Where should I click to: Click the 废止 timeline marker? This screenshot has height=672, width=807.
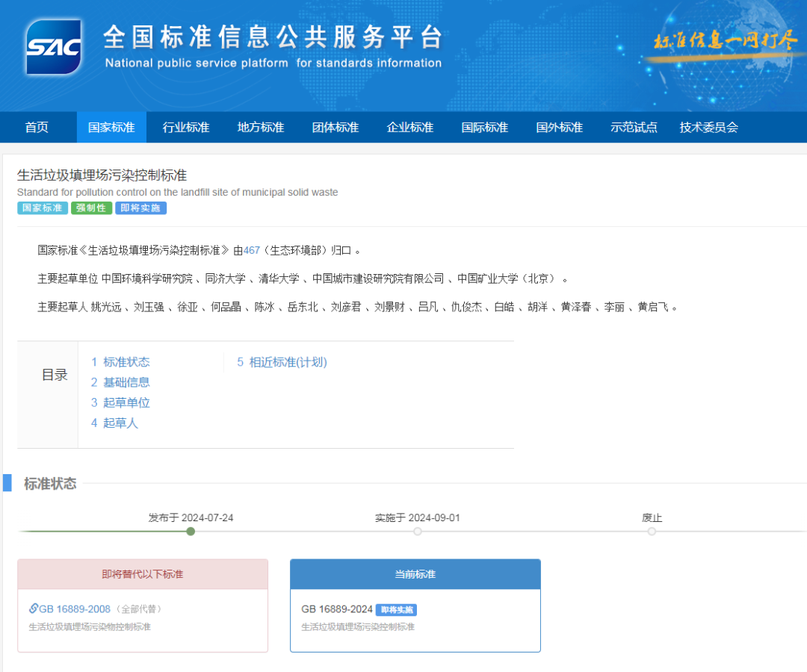point(652,532)
